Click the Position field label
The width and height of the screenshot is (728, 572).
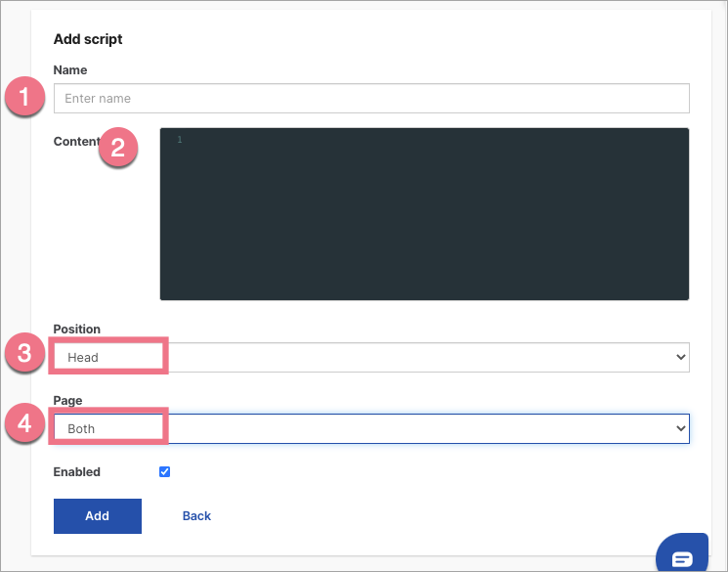(77, 330)
